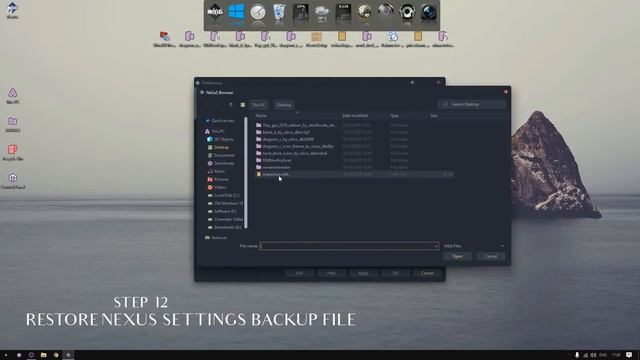Click Cancel in the Preferences window
The height and width of the screenshot is (360, 640).
tap(427, 273)
